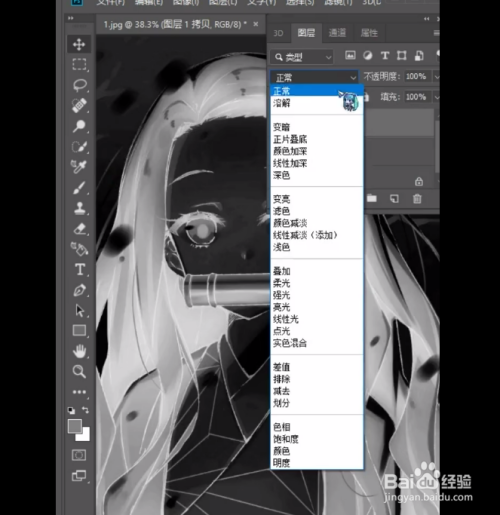Choose 饱和度 blend mode
The image size is (500, 515).
317,439
